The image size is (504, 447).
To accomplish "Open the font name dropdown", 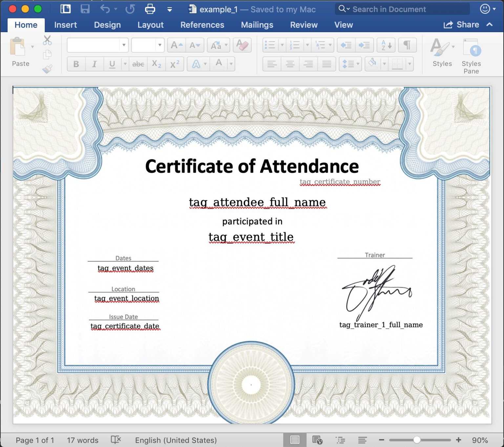I will (124, 45).
